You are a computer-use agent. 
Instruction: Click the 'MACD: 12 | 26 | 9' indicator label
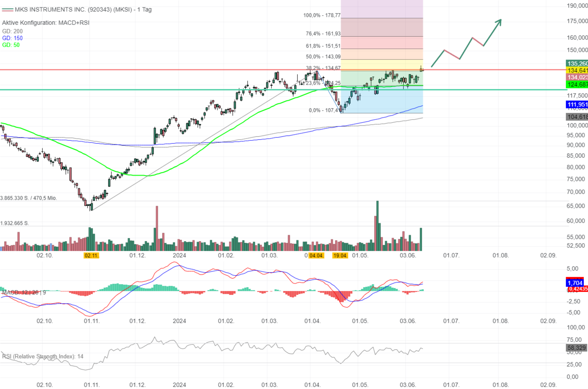coord(24,292)
